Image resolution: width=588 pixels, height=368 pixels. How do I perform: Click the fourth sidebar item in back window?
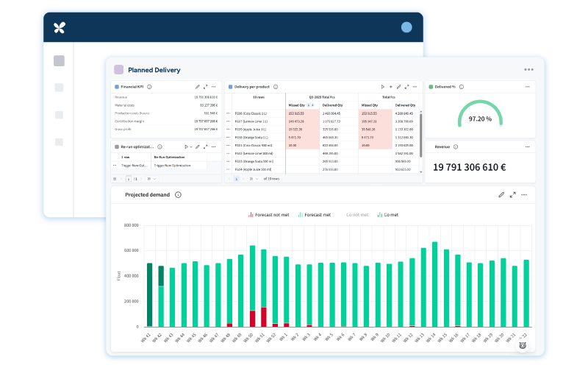(x=59, y=142)
